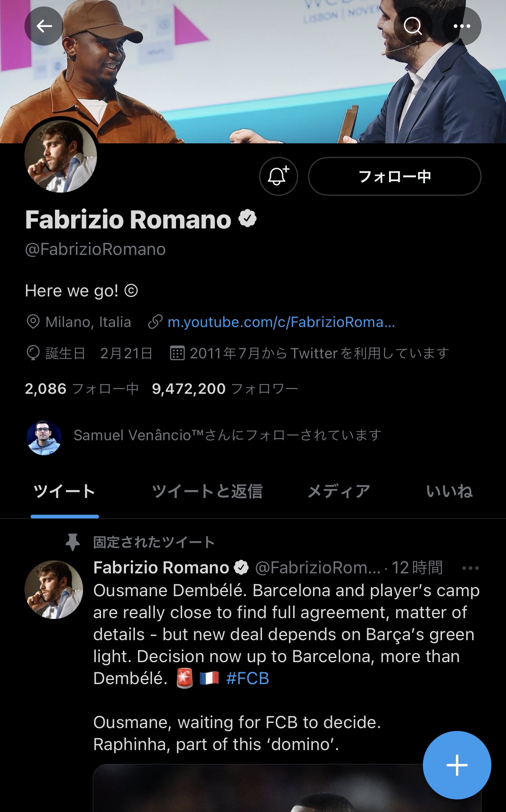Open the three-dot profile options menu
Viewport: 506px width, 812px height.
pyautogui.click(x=462, y=26)
